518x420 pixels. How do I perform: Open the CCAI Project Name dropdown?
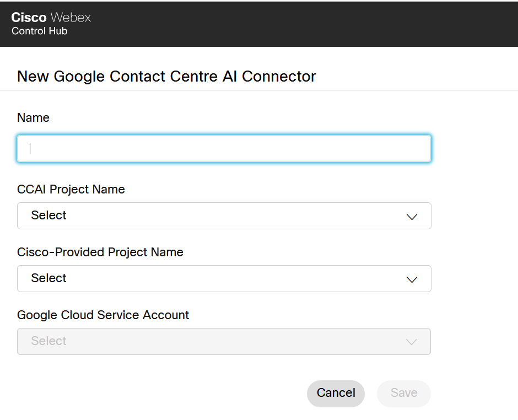(x=224, y=216)
